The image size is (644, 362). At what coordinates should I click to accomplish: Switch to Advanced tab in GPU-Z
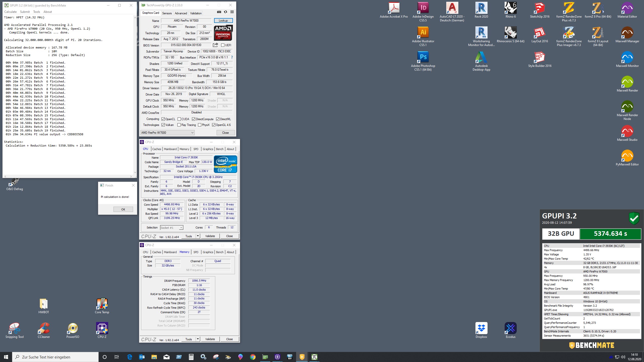pos(181,13)
